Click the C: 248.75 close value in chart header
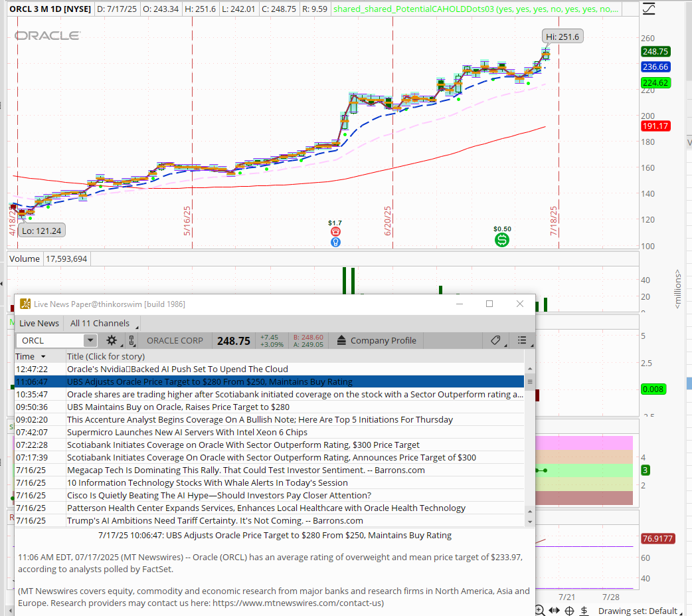This screenshot has width=692, height=616. click(x=278, y=9)
